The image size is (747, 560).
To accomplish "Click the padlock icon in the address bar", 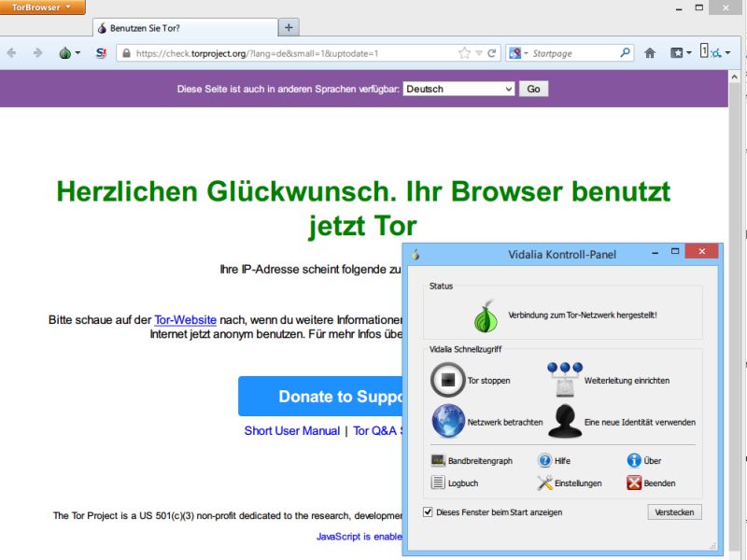I will [x=126, y=53].
